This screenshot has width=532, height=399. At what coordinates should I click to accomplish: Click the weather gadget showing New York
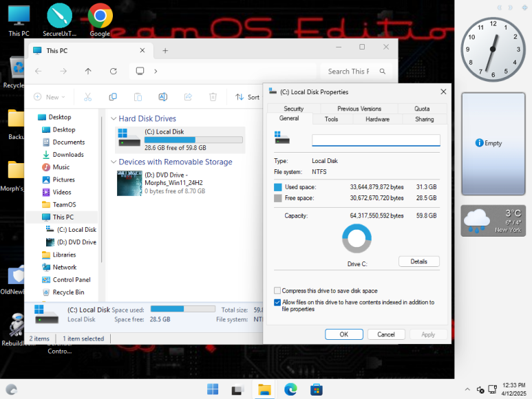coord(493,221)
